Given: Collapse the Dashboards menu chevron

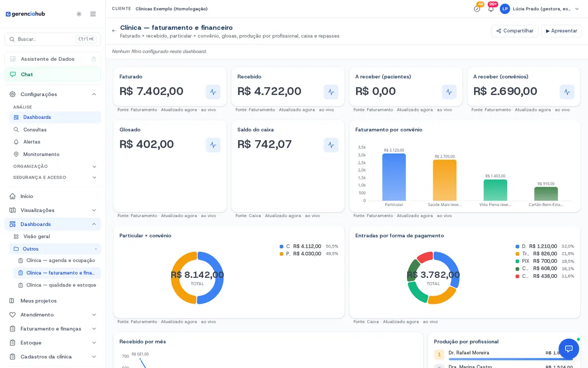Looking at the screenshot, I should [94, 224].
